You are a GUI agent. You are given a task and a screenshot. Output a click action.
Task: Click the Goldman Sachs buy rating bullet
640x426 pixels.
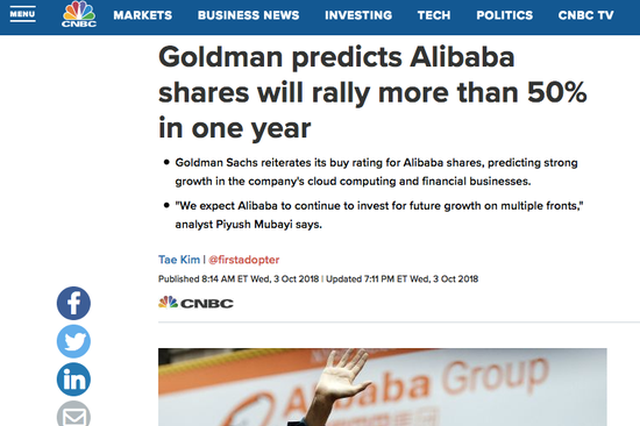coord(376,172)
